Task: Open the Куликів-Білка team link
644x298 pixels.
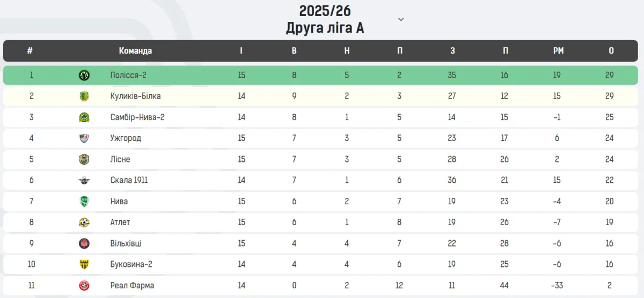Action: [x=135, y=96]
